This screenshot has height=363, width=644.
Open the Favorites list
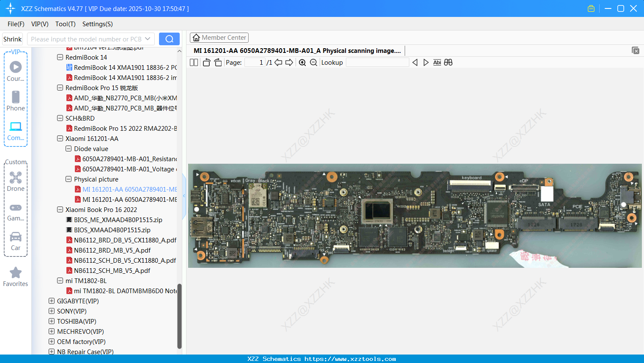16,277
